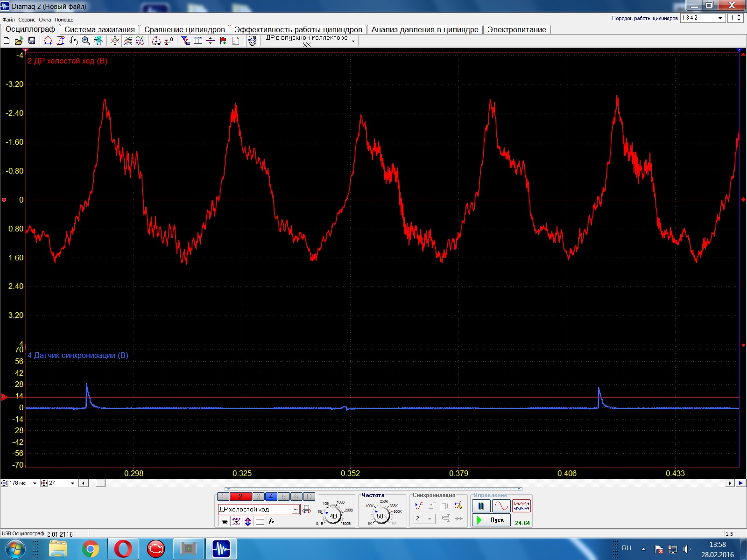Click scroll left arrow of timeline scrollbar
This screenshot has height=560, width=747.
click(83, 483)
